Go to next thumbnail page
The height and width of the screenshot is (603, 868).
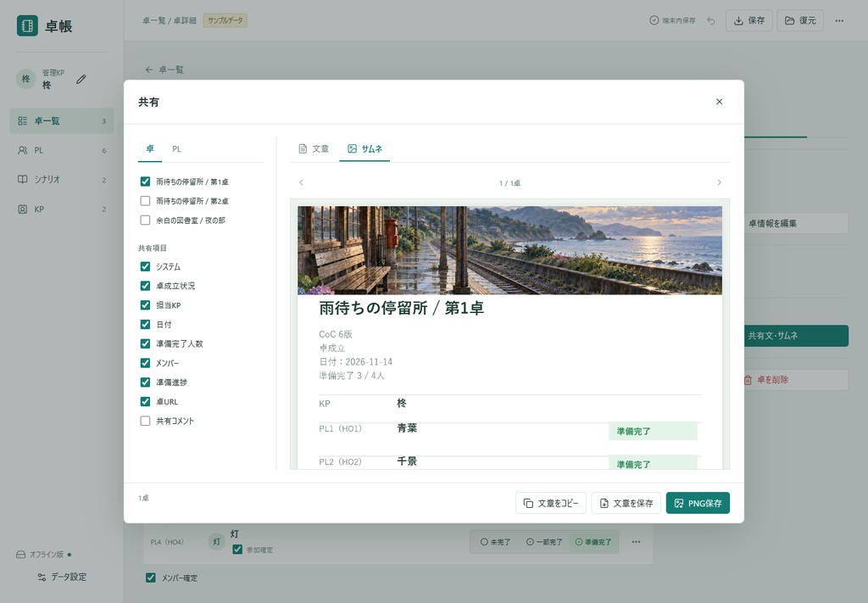coord(719,182)
